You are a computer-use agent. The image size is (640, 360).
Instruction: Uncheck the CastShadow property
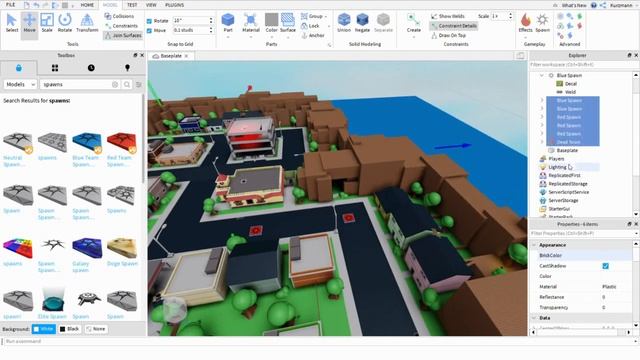(x=605, y=266)
